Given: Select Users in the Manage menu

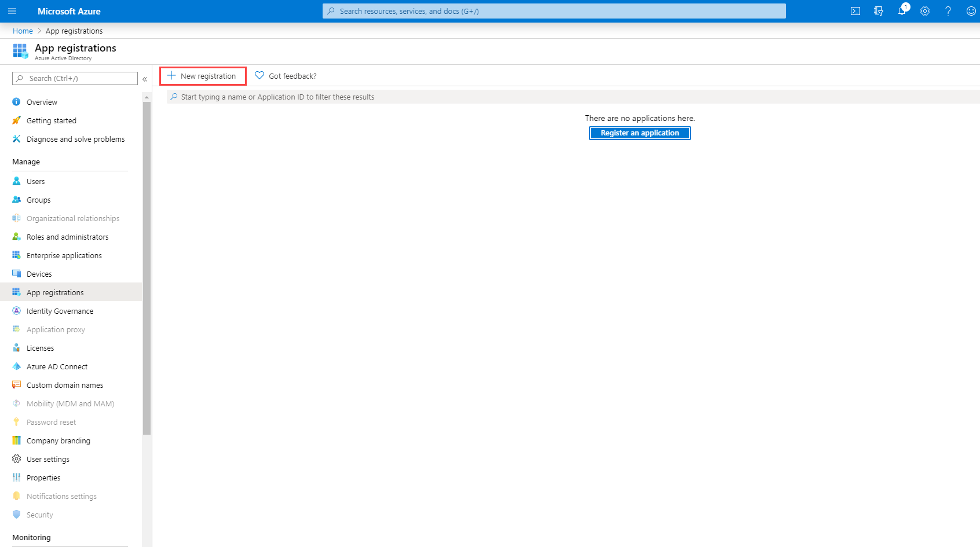Looking at the screenshot, I should click(35, 181).
